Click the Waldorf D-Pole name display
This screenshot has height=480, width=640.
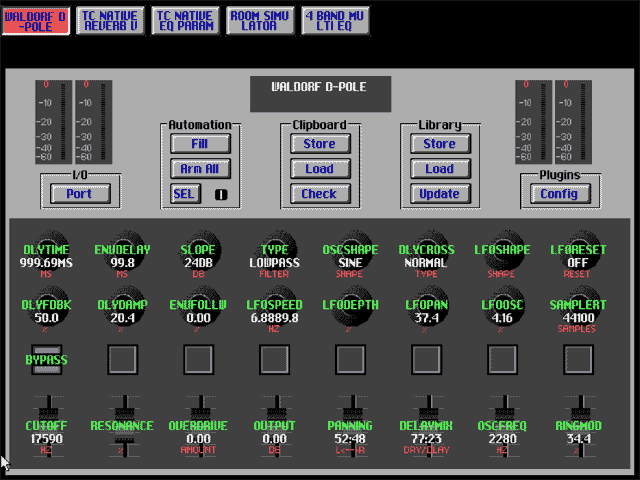coord(320,94)
